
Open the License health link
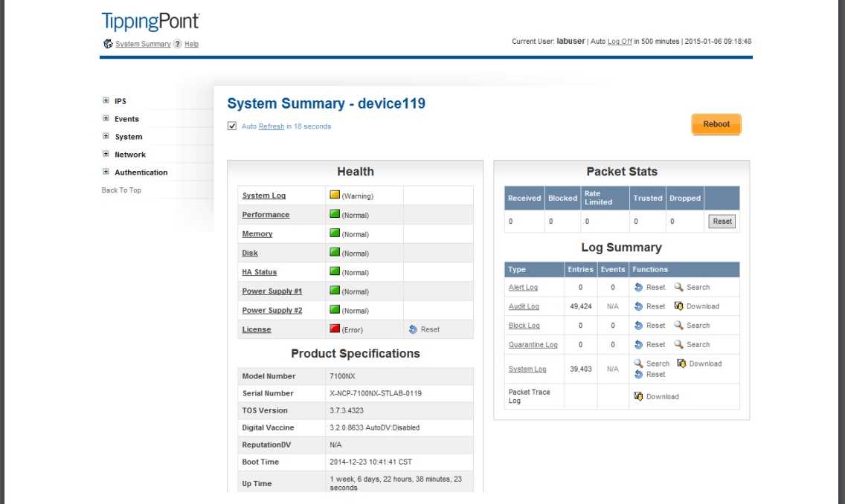257,329
